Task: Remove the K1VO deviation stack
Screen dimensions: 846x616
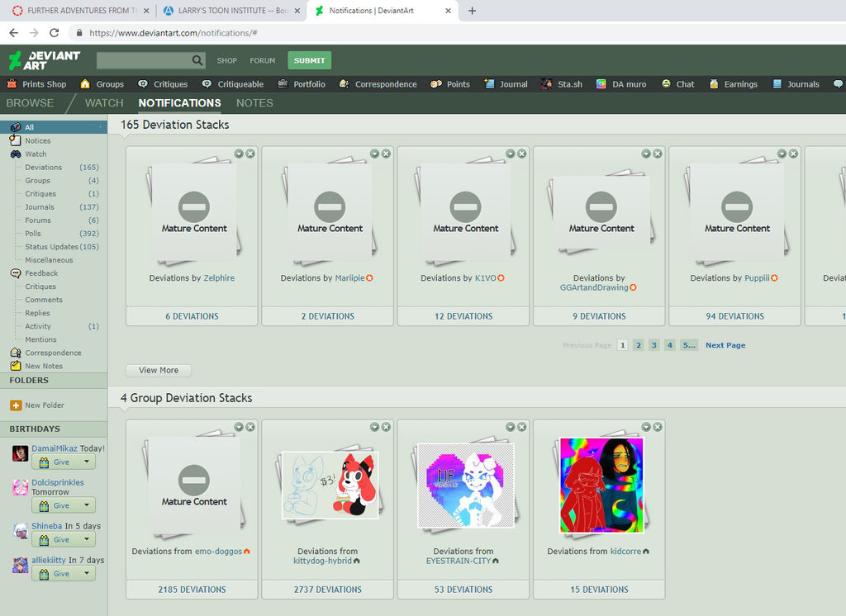Action: [522, 154]
